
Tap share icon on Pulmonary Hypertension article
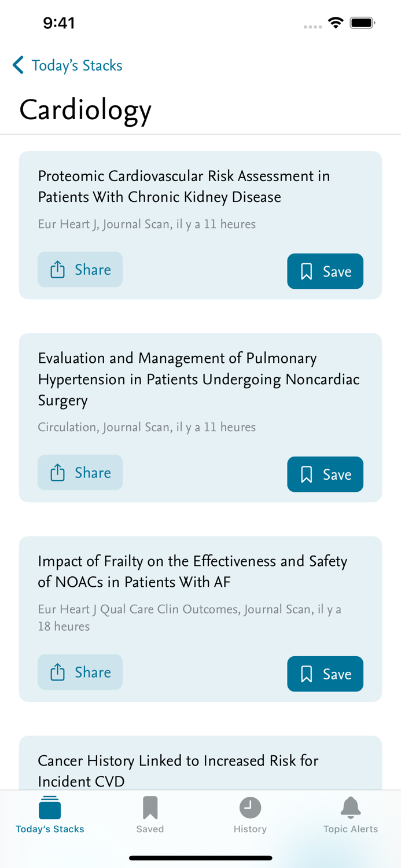[x=58, y=473]
